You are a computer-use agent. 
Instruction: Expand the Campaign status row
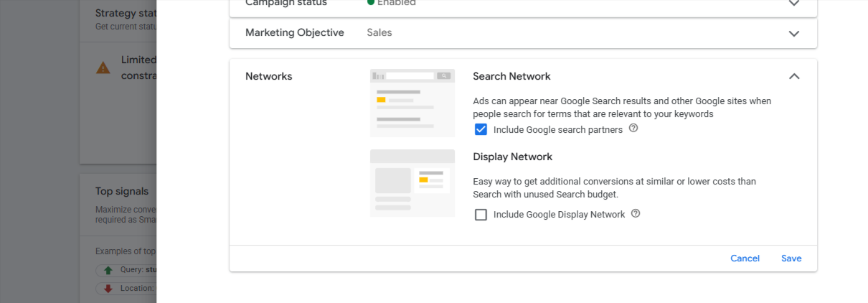(794, 3)
